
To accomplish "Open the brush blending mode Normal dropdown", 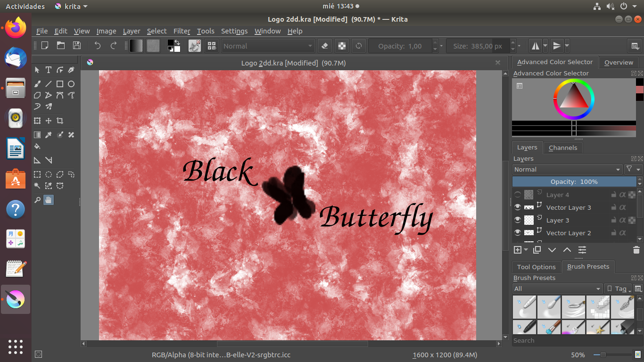I will coord(267,46).
